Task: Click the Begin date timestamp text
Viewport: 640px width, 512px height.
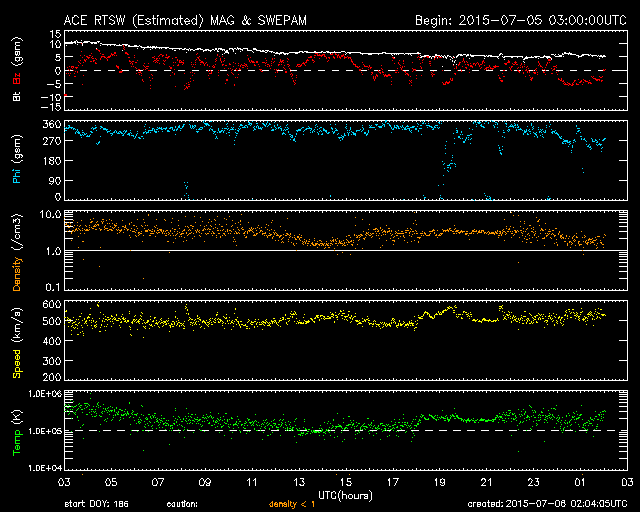Action: pos(519,19)
